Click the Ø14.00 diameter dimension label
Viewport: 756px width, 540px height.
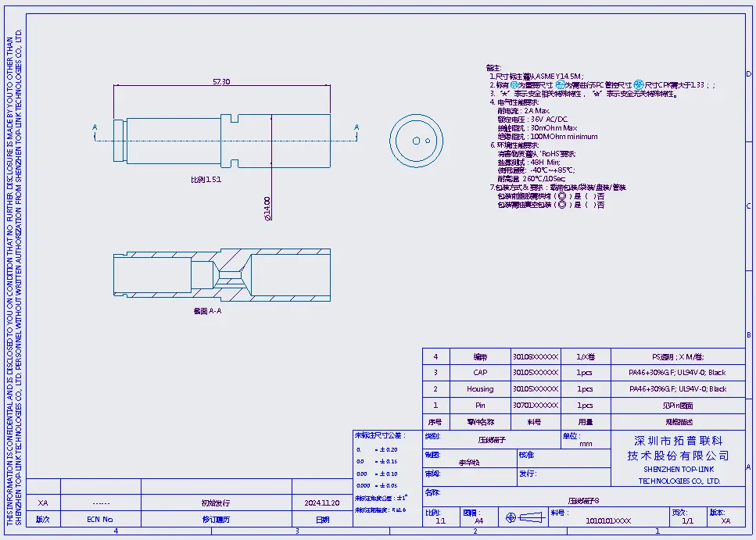coord(267,209)
